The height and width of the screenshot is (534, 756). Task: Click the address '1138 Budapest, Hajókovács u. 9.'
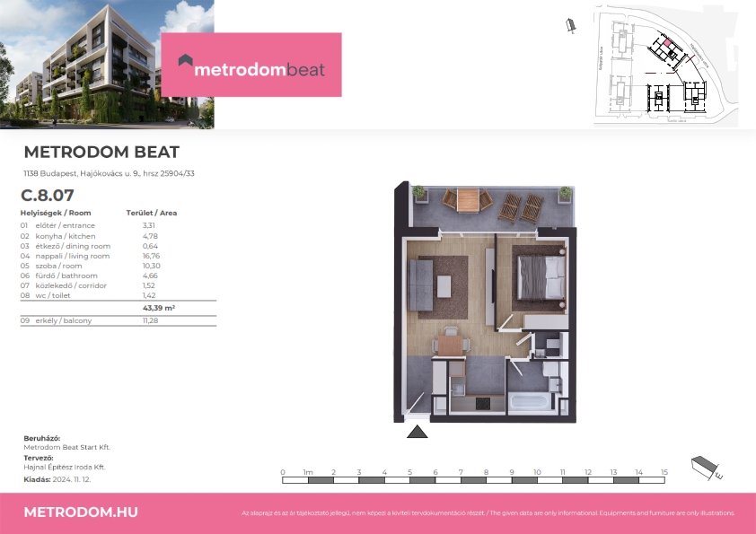point(82,173)
